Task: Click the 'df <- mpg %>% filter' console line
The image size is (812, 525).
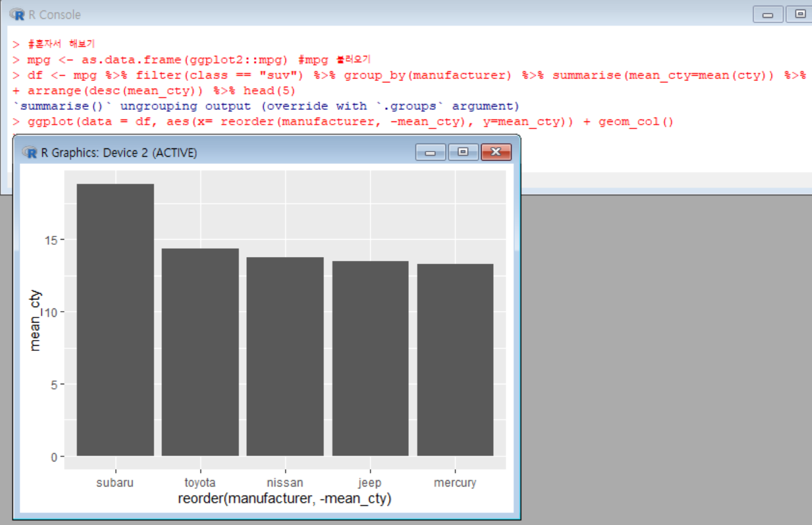Action: click(409, 75)
